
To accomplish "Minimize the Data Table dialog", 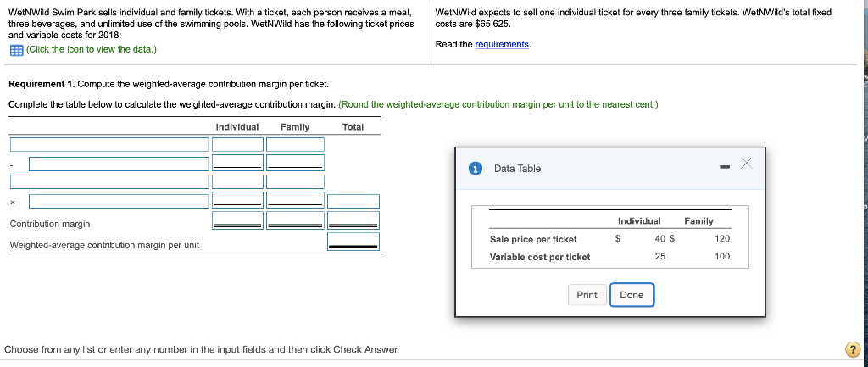I will coord(724,168).
